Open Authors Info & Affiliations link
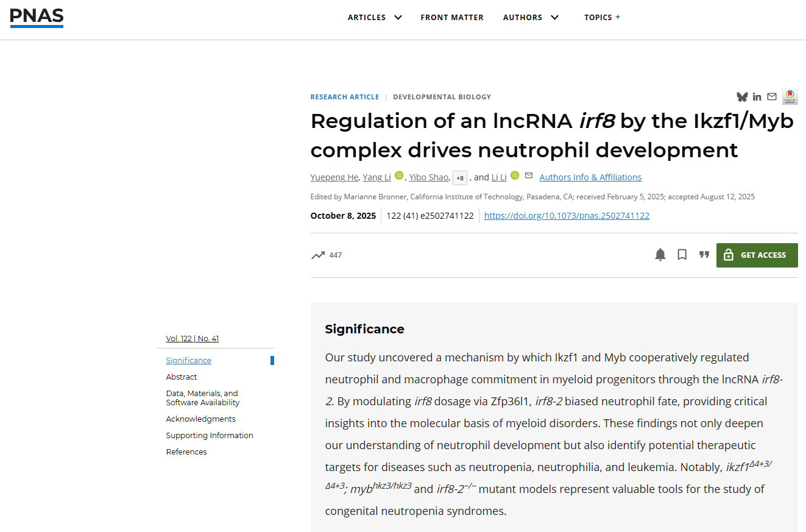Viewport: 806px width, 532px height. [590, 177]
